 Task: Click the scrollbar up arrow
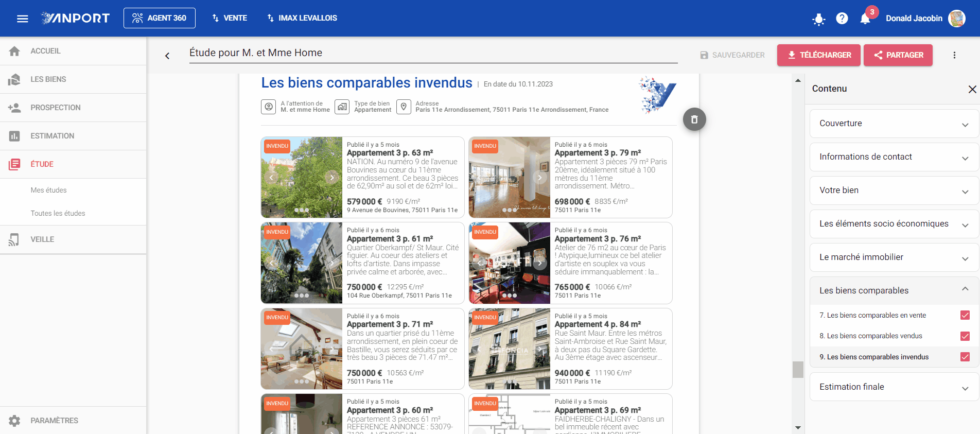click(798, 80)
